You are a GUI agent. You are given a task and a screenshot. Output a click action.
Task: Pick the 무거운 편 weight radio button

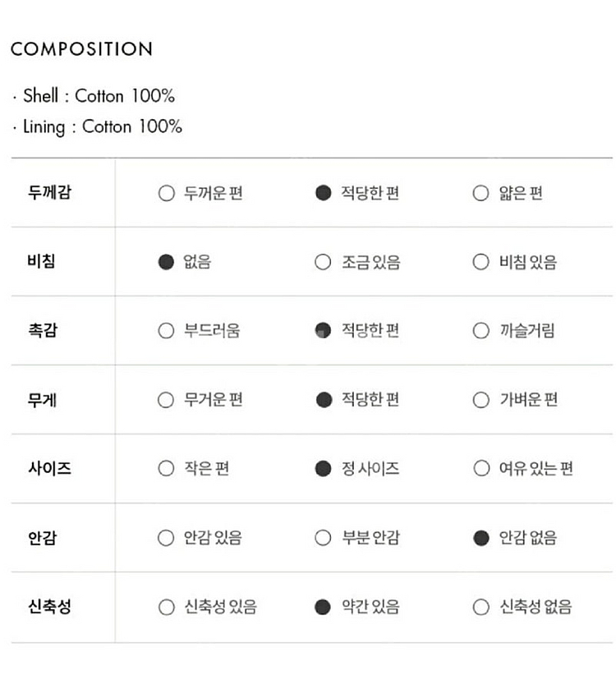pyautogui.click(x=167, y=401)
